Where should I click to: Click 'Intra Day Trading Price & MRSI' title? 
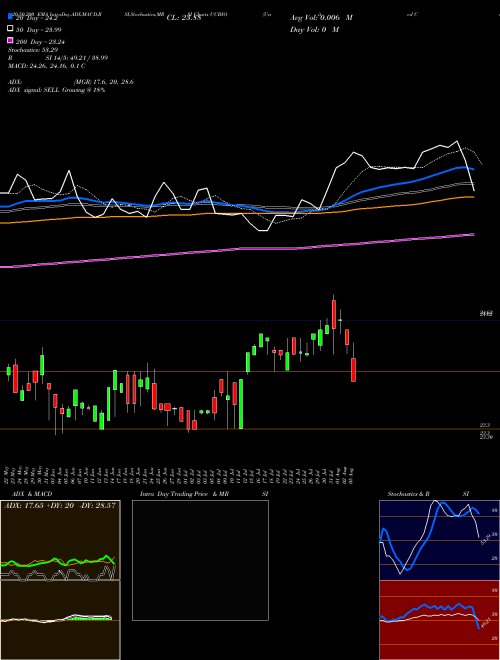click(x=204, y=494)
